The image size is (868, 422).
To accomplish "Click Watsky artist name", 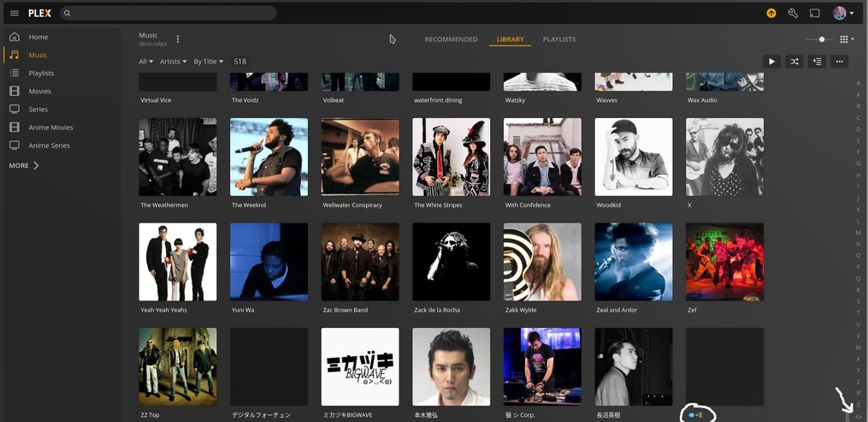I will tap(515, 100).
